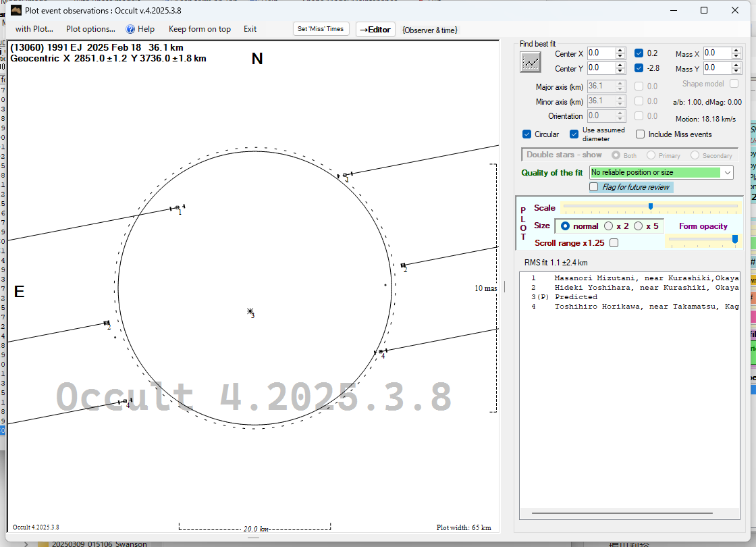
Task: Maximize the Plot event observations window
Action: [x=704, y=10]
